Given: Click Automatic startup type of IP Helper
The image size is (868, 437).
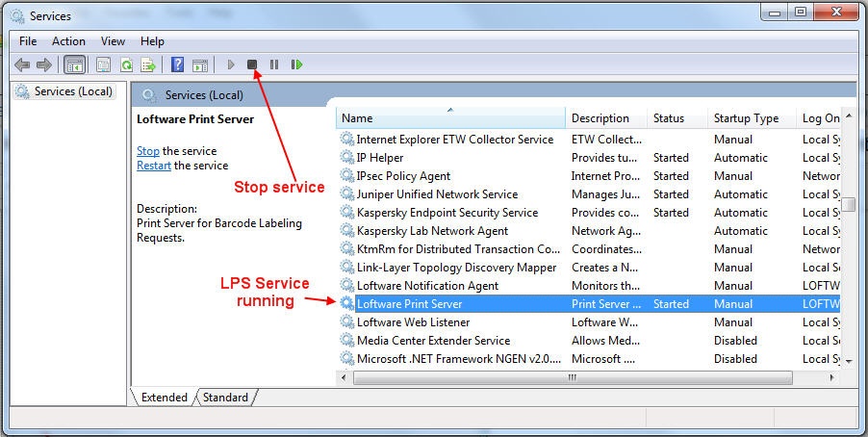Looking at the screenshot, I should 741,157.
